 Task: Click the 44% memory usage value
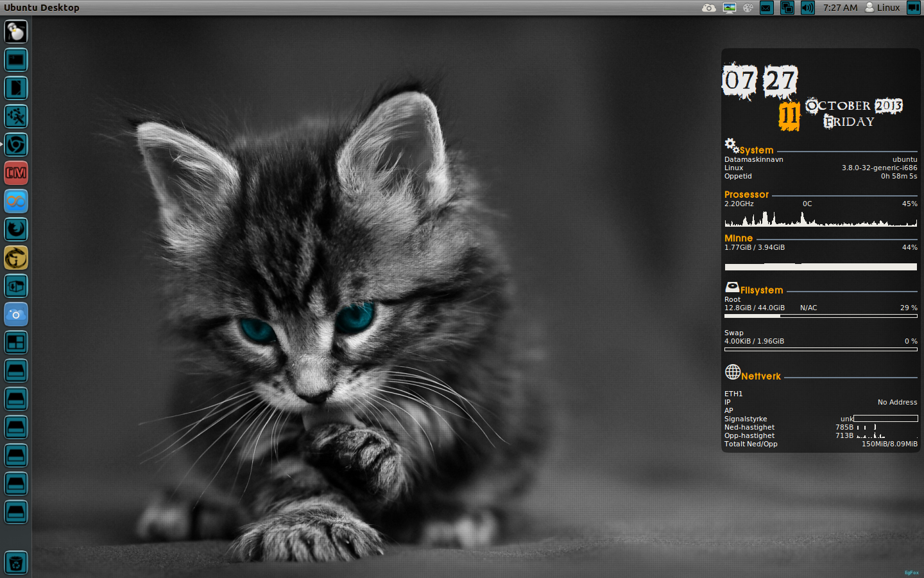click(910, 247)
